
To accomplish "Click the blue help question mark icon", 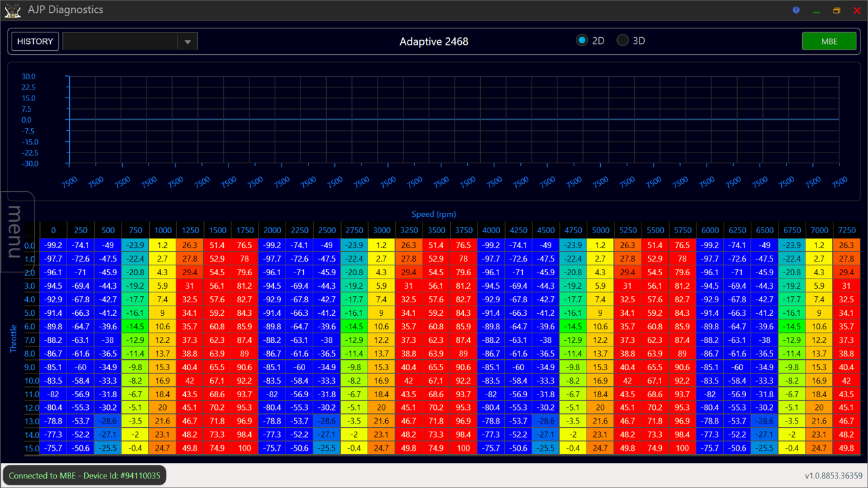I will [x=796, y=10].
